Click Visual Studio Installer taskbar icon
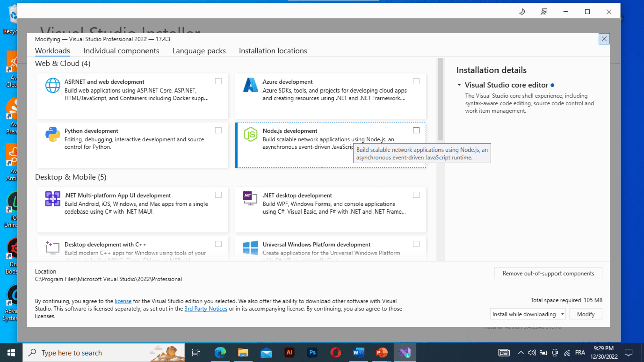The height and width of the screenshot is (362, 644). click(405, 353)
